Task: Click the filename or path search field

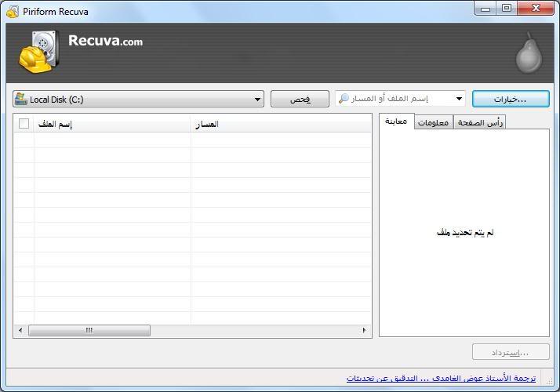Action: [400, 99]
